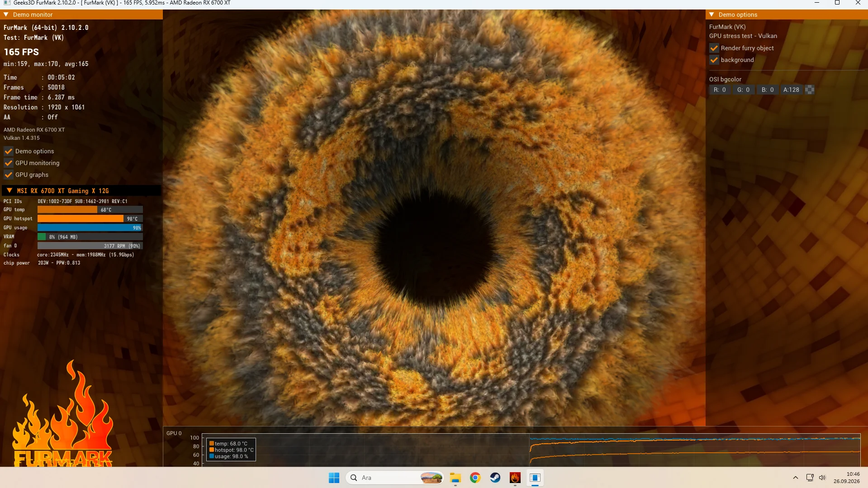The width and height of the screenshot is (868, 488).
Task: Click the AMD Radeon RX 6700 XT text
Action: click(34, 130)
